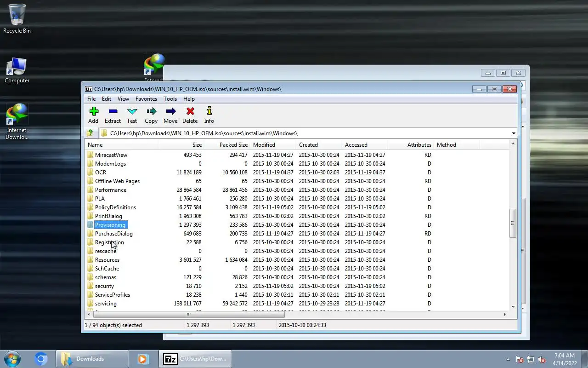The height and width of the screenshot is (368, 588).
Task: Click the Action Center flag icon
Action: 520,360
